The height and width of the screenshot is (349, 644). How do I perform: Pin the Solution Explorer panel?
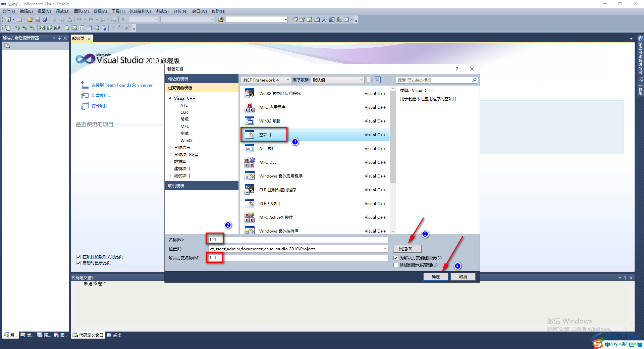(x=59, y=38)
